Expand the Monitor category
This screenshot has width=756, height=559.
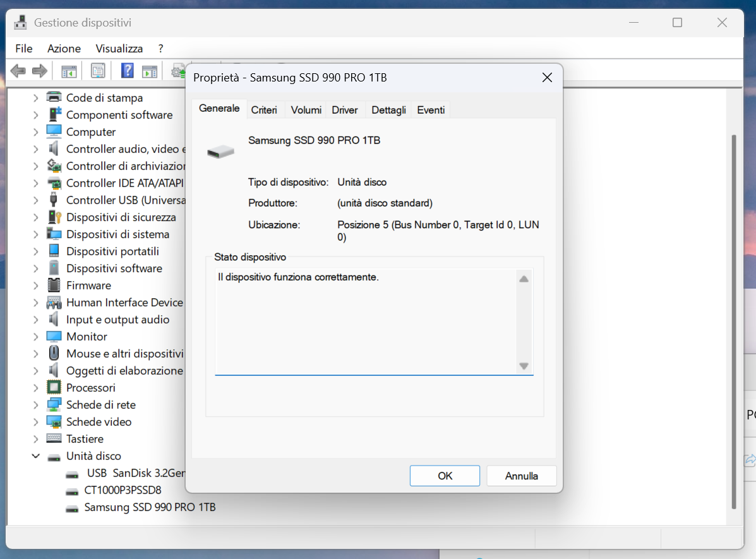click(x=35, y=337)
